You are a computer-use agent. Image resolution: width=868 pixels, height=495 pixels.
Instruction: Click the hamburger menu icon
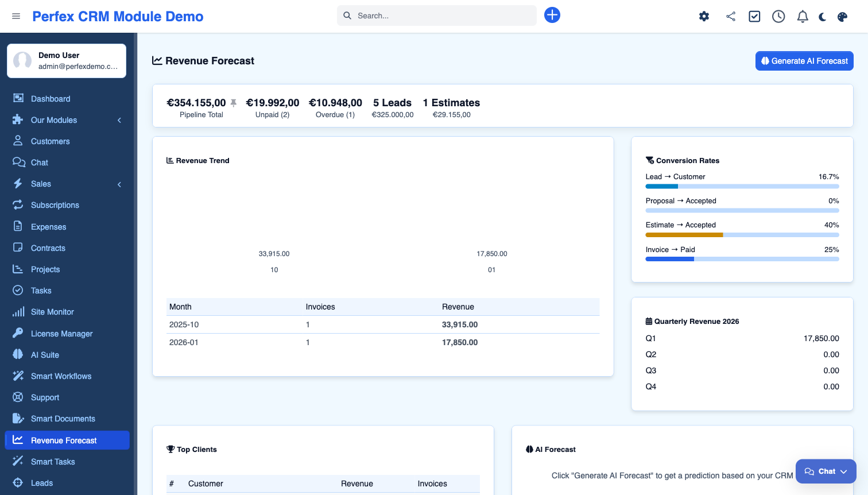click(x=16, y=16)
